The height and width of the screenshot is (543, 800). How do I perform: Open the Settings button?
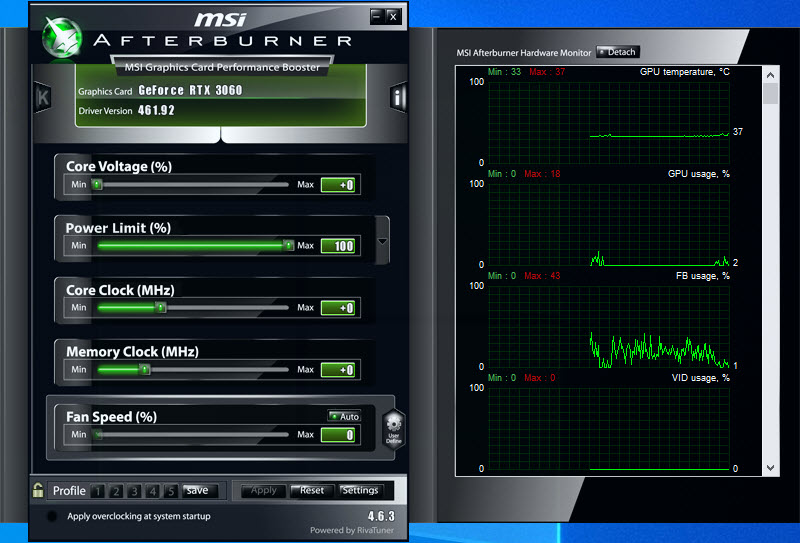(360, 490)
